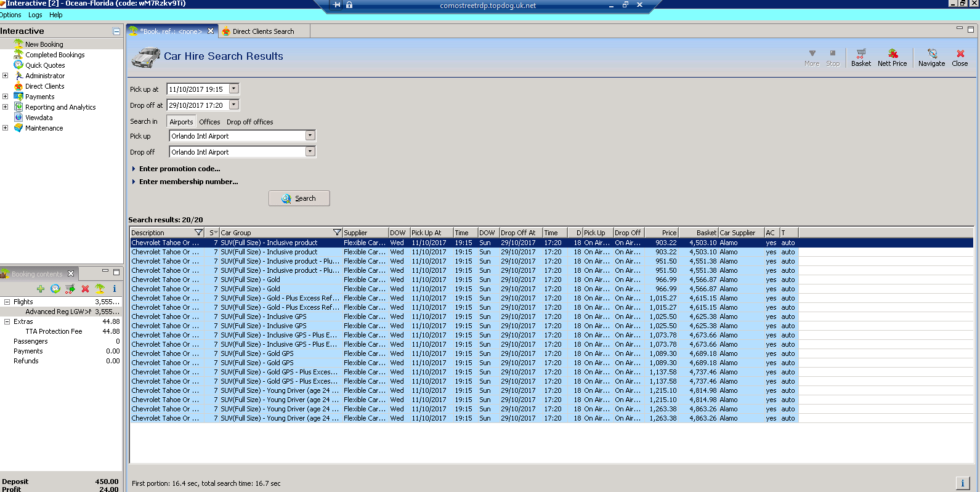Viewport: 980px width, 492px height.
Task: Select the Offices search tab
Action: 209,122
